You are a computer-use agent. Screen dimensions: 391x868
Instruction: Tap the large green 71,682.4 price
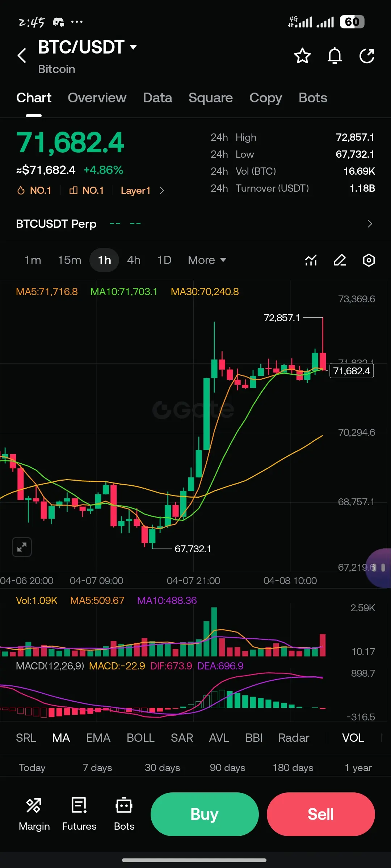coord(70,142)
